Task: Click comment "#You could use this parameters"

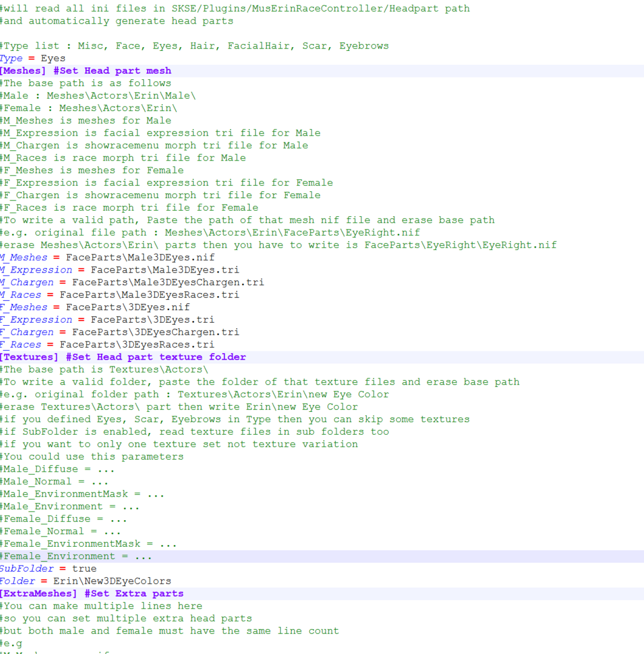Action: 92,457
